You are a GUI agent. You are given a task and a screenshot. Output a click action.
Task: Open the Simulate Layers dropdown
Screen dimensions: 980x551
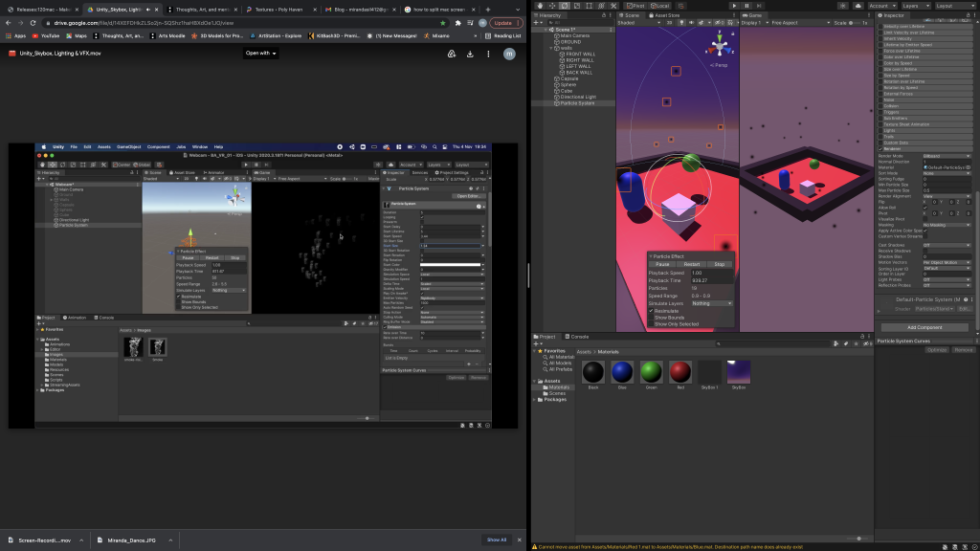[712, 303]
